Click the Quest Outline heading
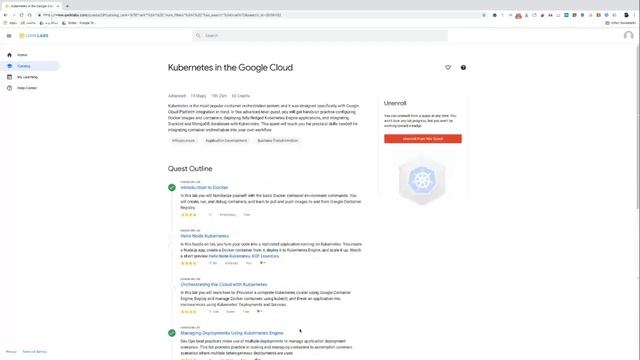 pyautogui.click(x=190, y=169)
